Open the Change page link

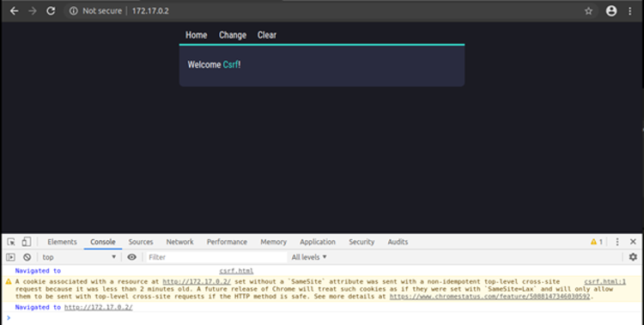pyautogui.click(x=233, y=35)
